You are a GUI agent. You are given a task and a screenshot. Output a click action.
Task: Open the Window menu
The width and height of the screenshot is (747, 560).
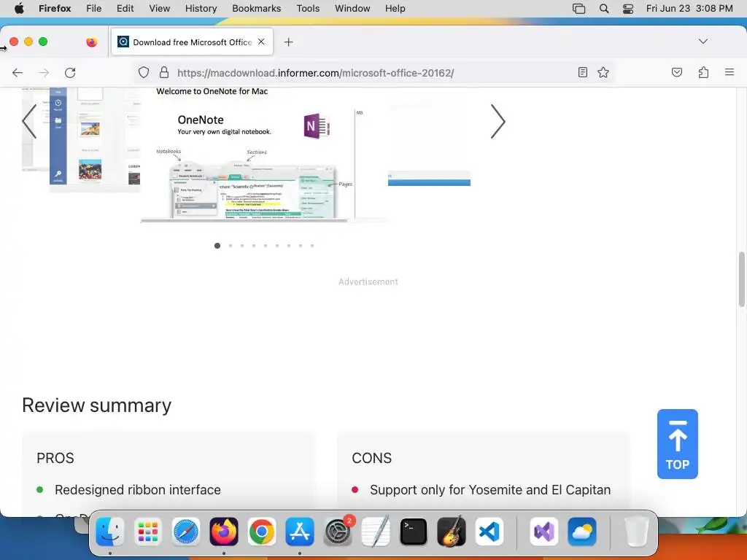(352, 8)
